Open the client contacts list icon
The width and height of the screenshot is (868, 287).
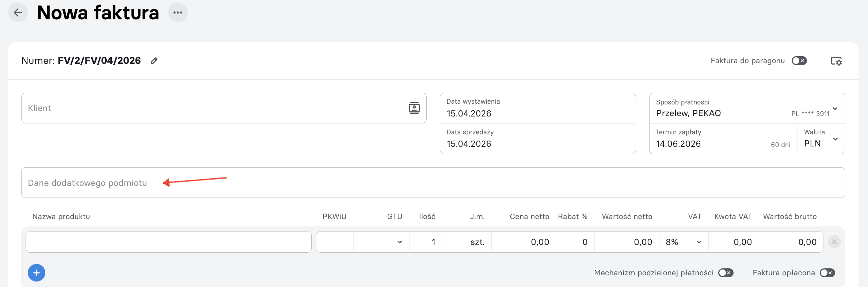(x=414, y=108)
